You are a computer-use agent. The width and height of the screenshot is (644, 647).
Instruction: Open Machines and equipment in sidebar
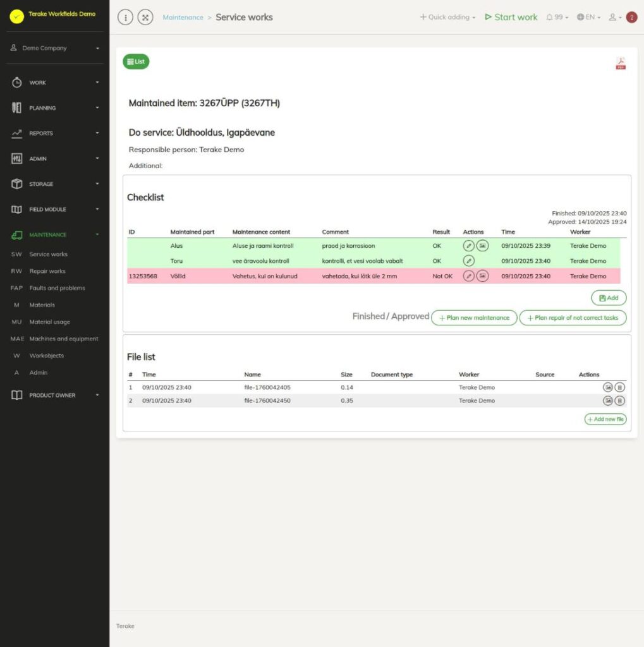[x=64, y=339]
